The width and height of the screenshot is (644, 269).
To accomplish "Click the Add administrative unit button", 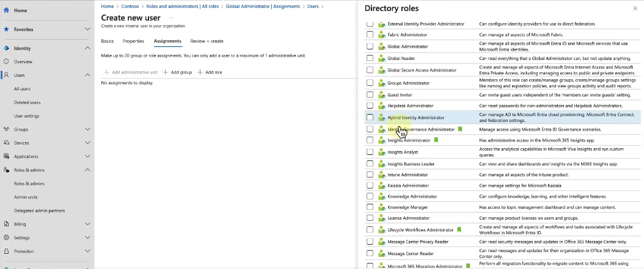I will (x=131, y=72).
